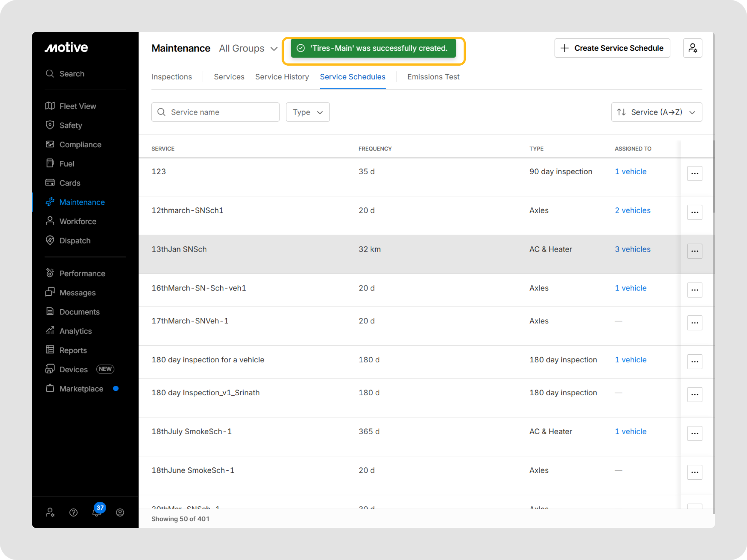Open the Fuel page
This screenshot has width=747, height=560.
coord(66,164)
